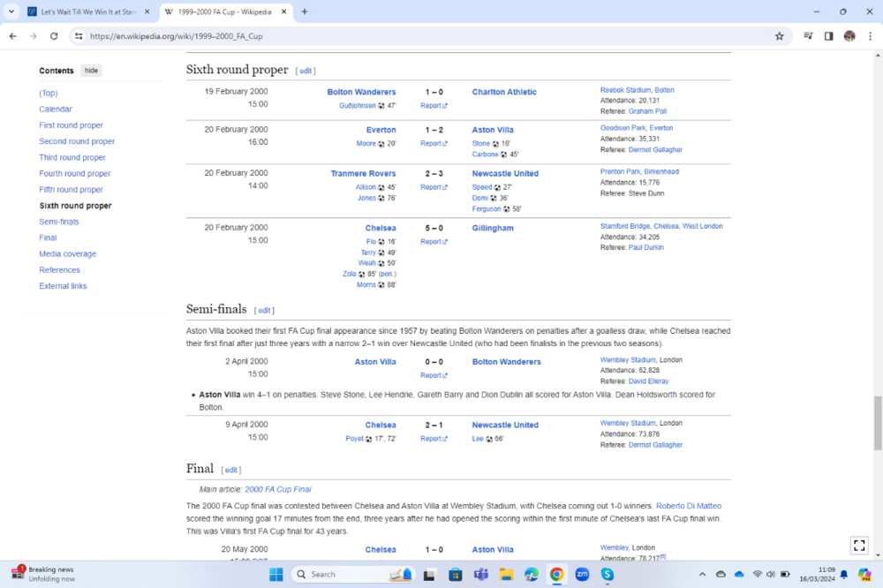Open the Roberto Di Matteo link
The height and width of the screenshot is (588, 883).
[688, 506]
